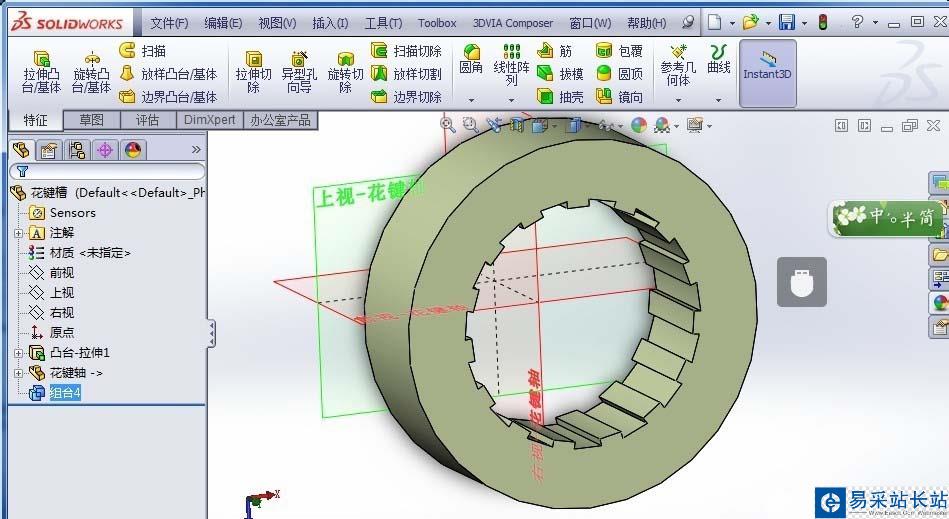The width and height of the screenshot is (949, 519).
Task: Select the Fillet (圆角) tool
Action: pyautogui.click(x=471, y=59)
